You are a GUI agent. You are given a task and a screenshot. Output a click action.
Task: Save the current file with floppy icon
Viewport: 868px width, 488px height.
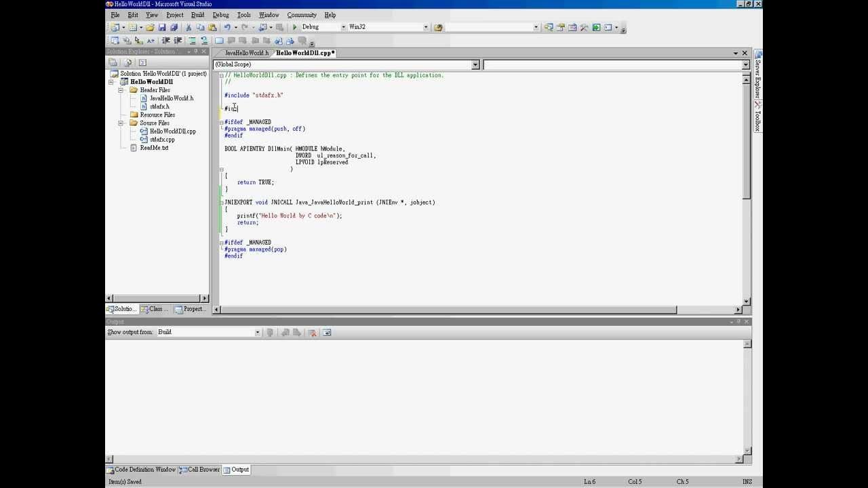point(162,27)
